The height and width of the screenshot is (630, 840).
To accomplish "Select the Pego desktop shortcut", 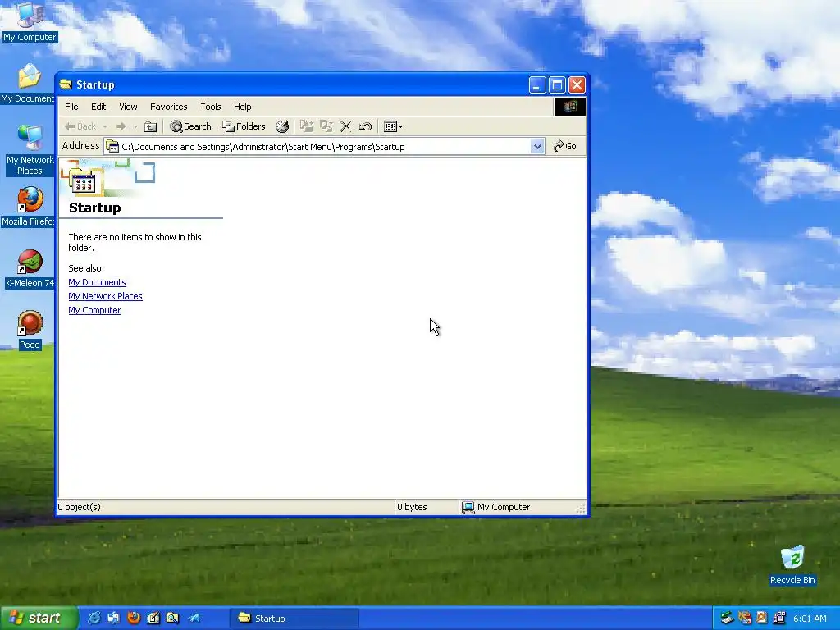I will coord(30,330).
